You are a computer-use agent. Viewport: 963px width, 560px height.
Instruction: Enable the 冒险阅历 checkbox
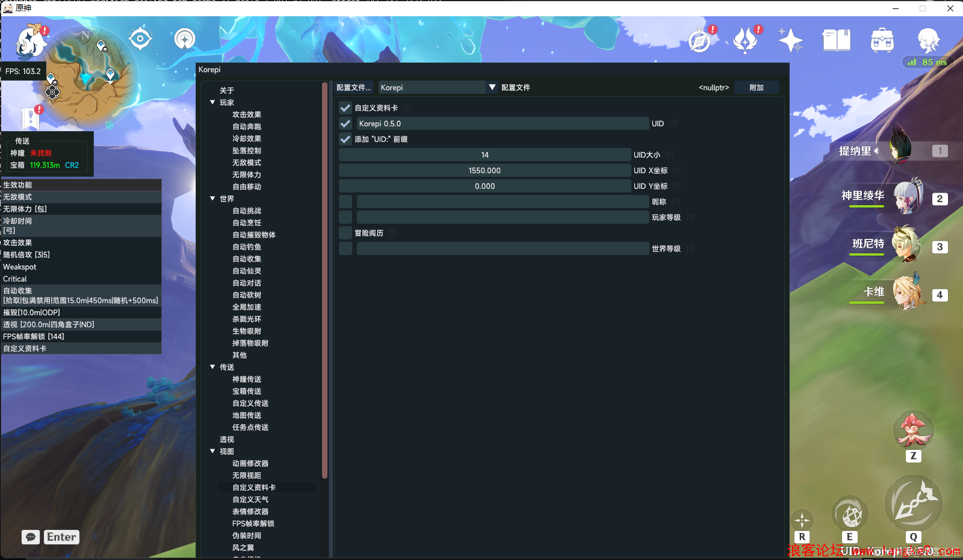345,233
